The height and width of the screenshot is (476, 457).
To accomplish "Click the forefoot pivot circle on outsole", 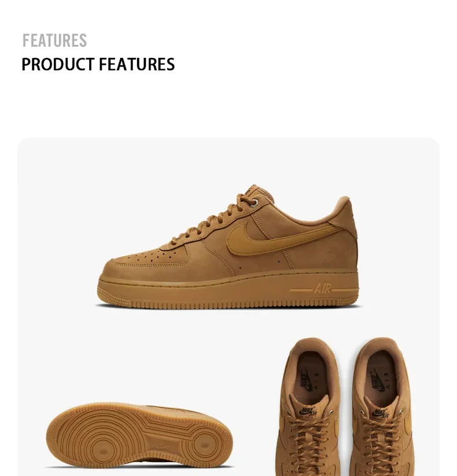I will [x=104, y=450].
